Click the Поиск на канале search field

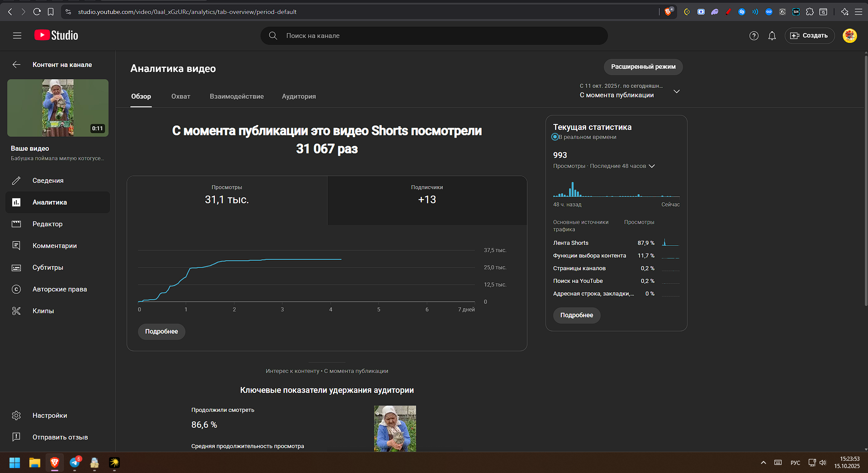(x=434, y=36)
